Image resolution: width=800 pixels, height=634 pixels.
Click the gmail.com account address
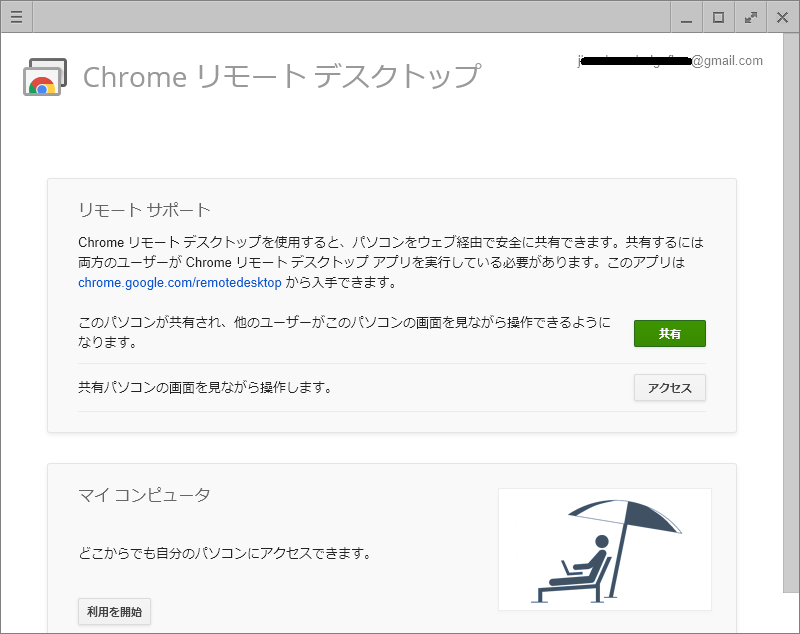pyautogui.click(x=670, y=61)
